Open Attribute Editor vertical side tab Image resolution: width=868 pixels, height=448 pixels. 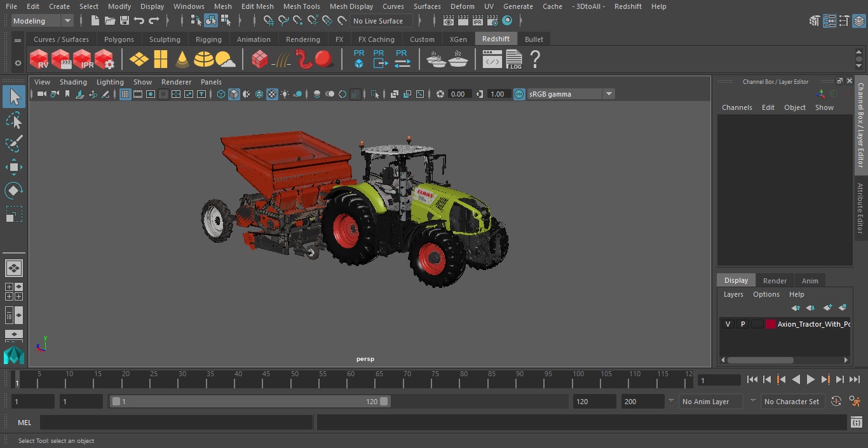(x=860, y=208)
